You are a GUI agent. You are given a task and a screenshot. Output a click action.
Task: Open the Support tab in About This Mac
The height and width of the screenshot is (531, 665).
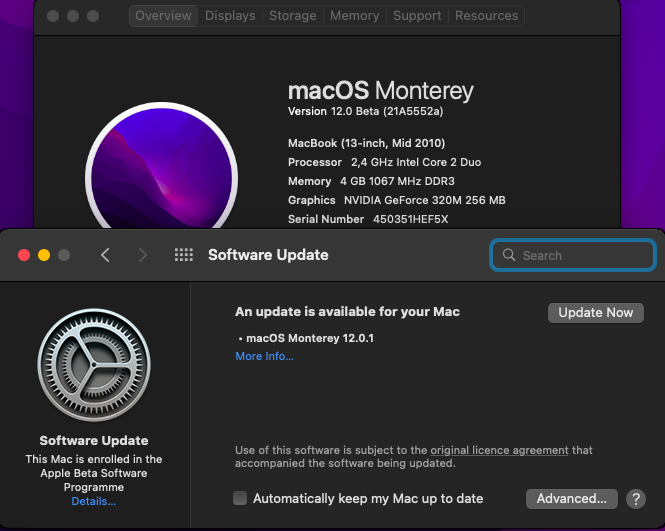point(417,16)
